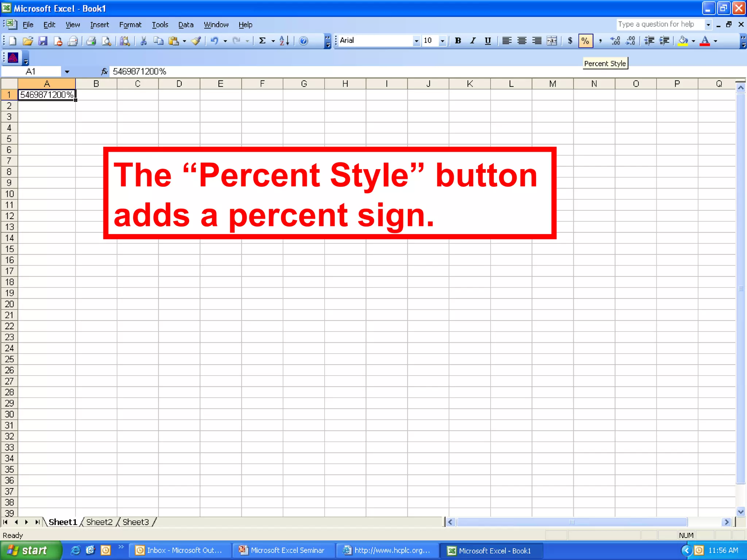Open the Data menu

[186, 25]
